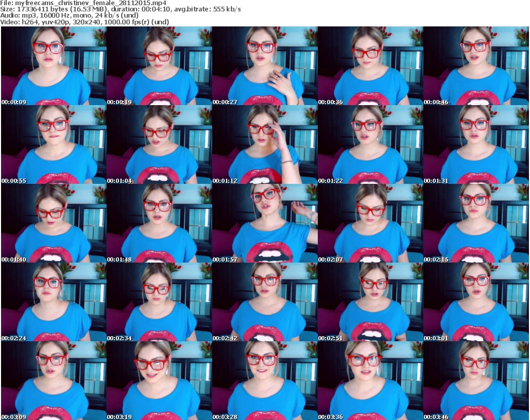This screenshot has height=420, width=530.
Task: Click the Video h264 320x240 info line
Action: pos(84,22)
